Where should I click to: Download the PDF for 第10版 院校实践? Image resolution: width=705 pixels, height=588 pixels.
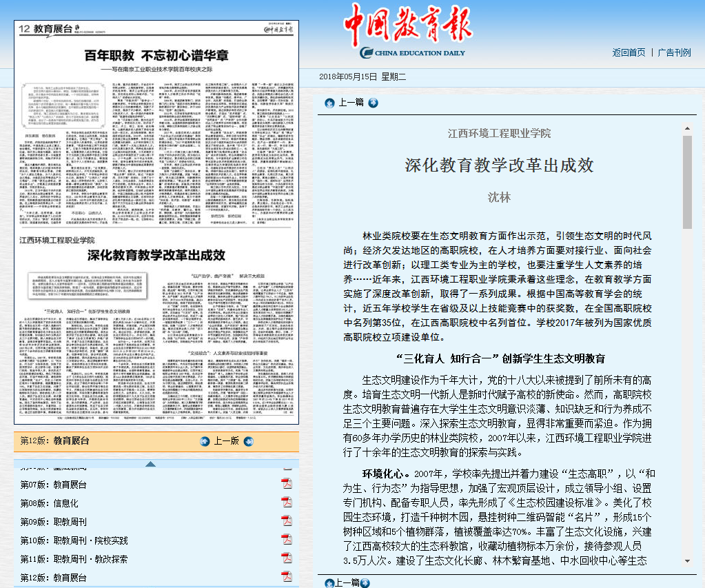pos(287,539)
